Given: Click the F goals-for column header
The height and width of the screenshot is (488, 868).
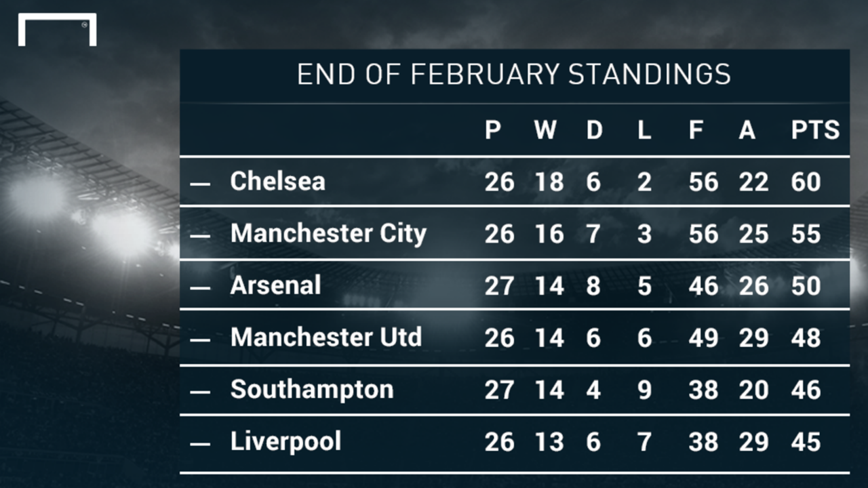Looking at the screenshot, I should click(x=696, y=130).
